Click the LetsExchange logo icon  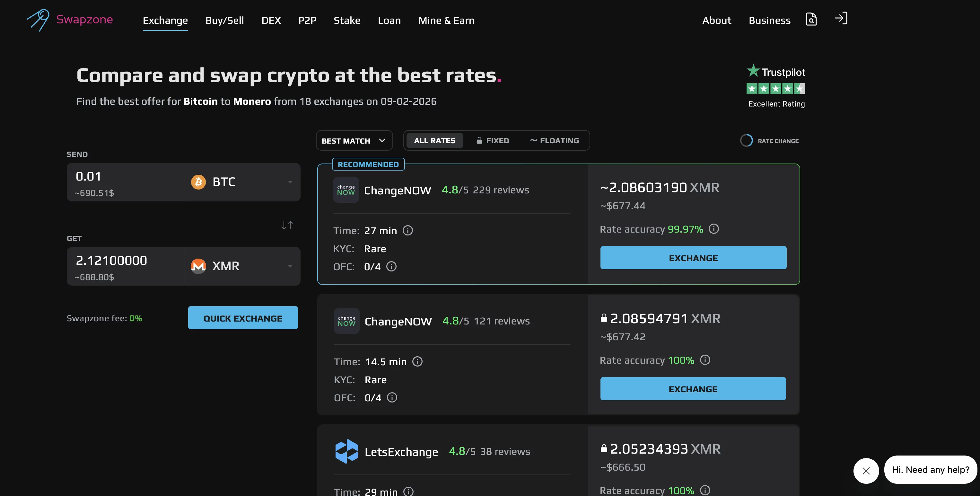(346, 451)
